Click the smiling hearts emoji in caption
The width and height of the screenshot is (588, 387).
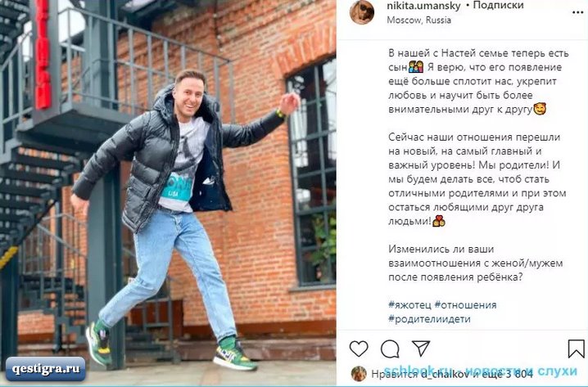(x=539, y=109)
